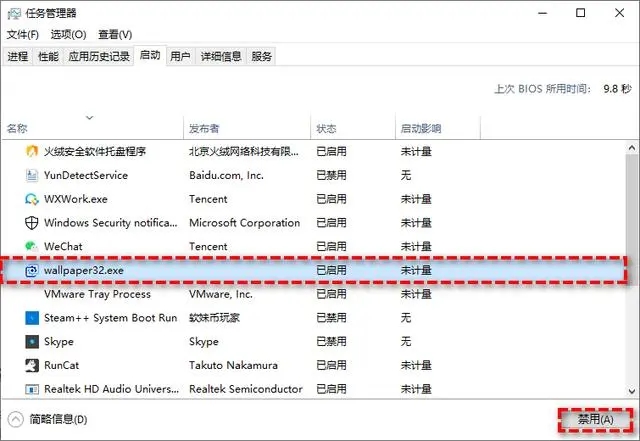Click the Steam++ System Boot Run icon
Screen dimensions: 640x441
(x=32, y=318)
